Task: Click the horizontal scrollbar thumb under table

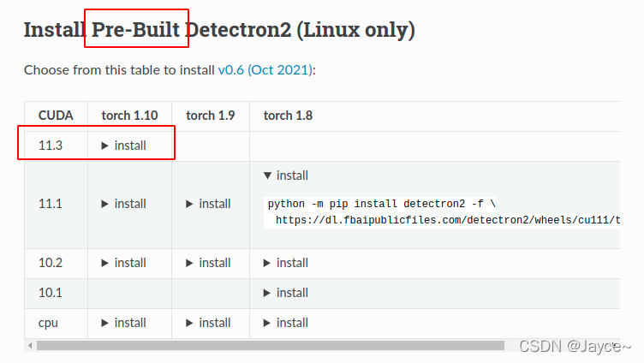Action: coord(271,346)
